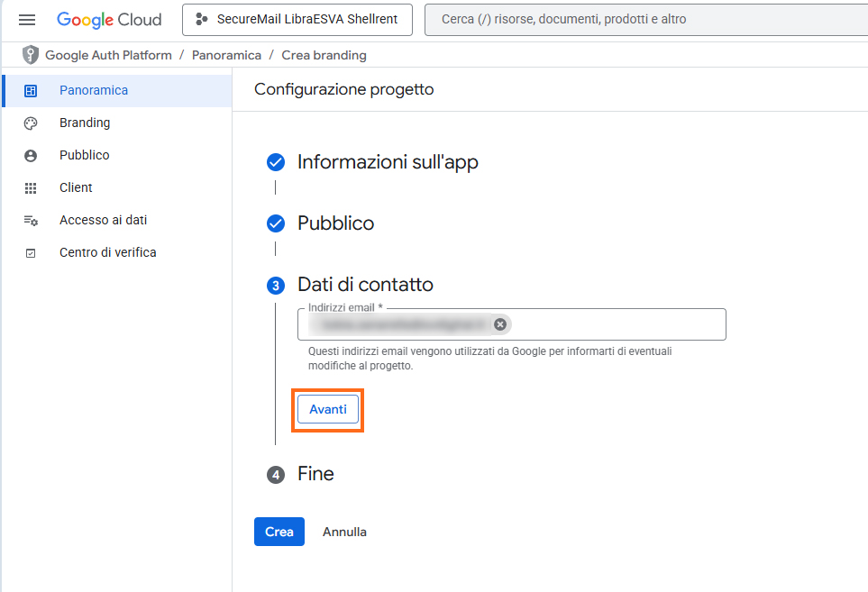The height and width of the screenshot is (592, 868).
Task: Click the Client grid icon
Action: pos(31,187)
